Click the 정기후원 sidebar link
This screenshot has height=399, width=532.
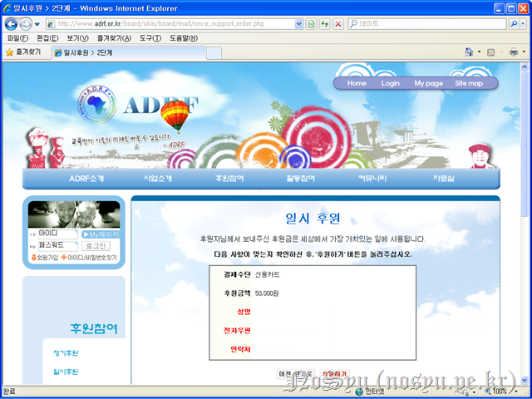coord(65,353)
